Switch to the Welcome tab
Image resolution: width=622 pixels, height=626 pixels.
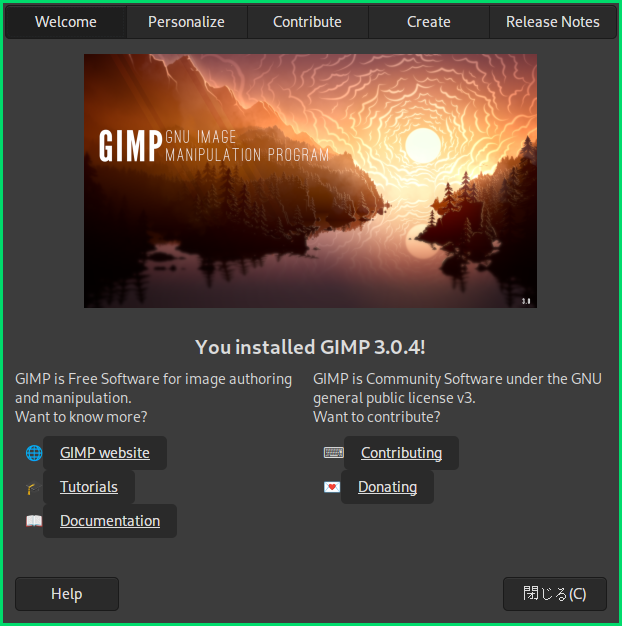coord(66,22)
